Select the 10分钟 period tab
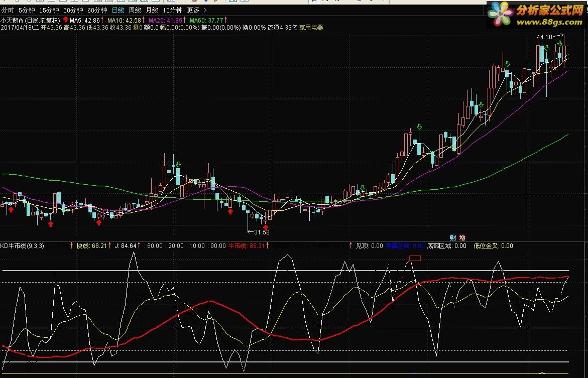This screenshot has width=588, height=378. point(173,10)
